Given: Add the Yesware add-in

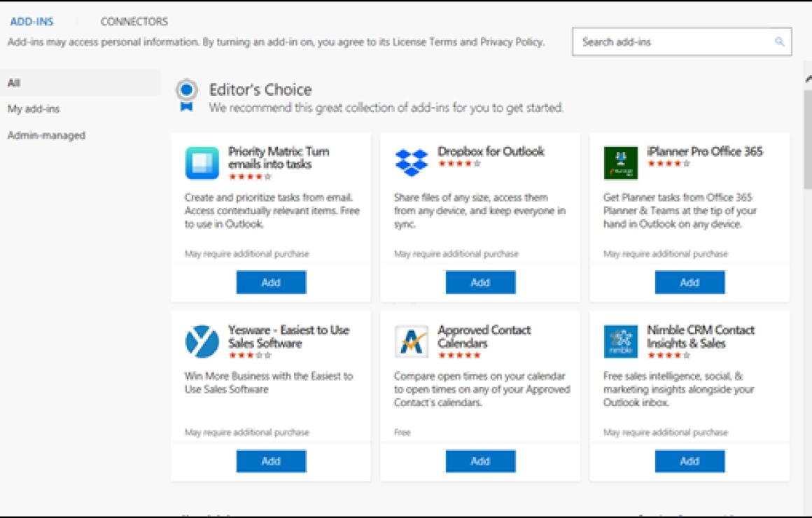Looking at the screenshot, I should click(x=271, y=461).
